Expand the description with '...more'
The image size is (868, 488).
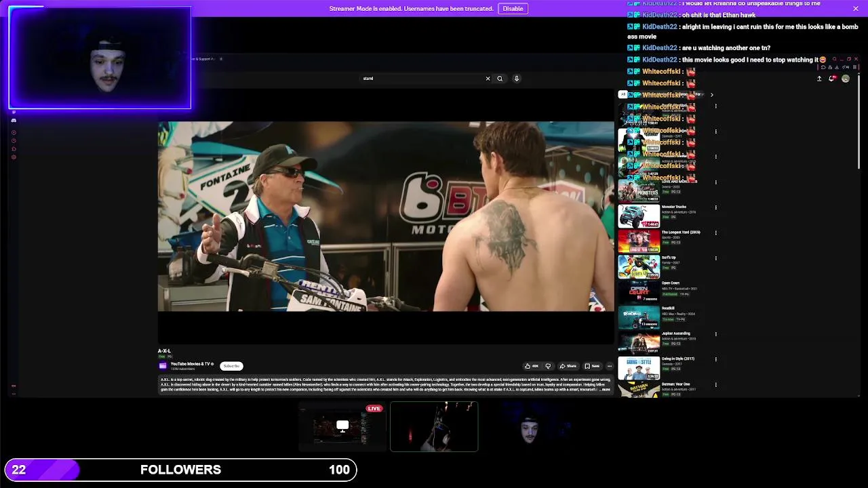605,390
